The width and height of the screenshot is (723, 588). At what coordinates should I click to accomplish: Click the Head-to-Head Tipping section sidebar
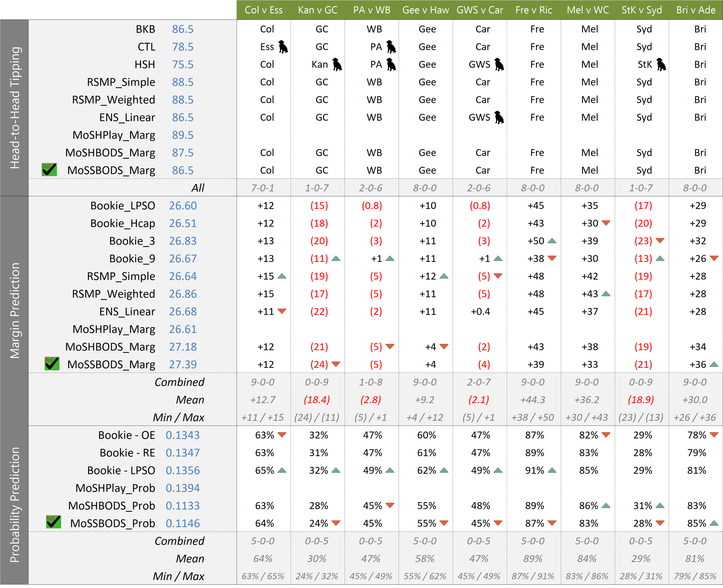(x=14, y=108)
